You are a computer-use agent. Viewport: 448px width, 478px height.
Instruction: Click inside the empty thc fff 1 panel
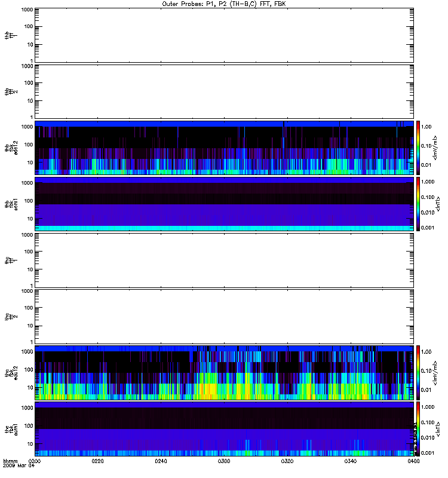(x=224, y=261)
